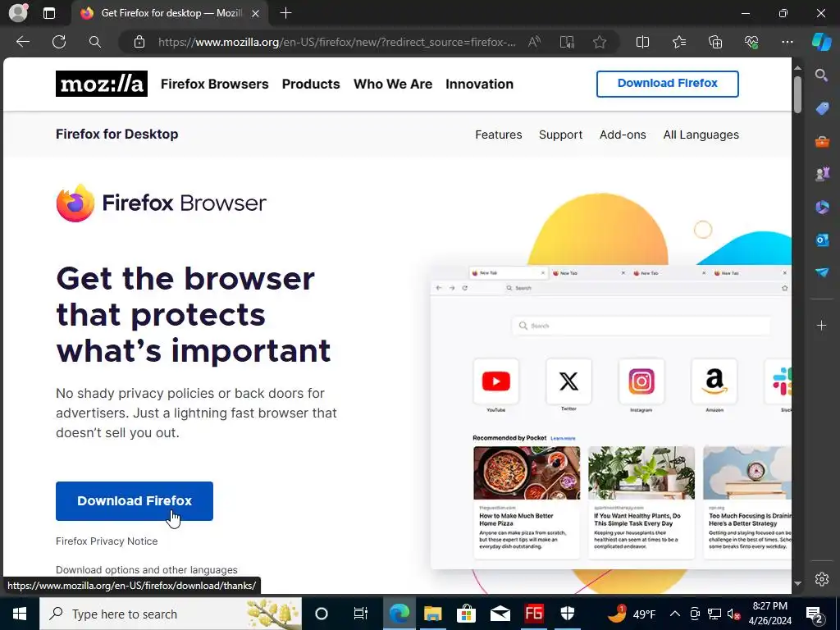The image size is (840, 630).
Task: Open Immersive Reader icon
Action: (x=567, y=42)
